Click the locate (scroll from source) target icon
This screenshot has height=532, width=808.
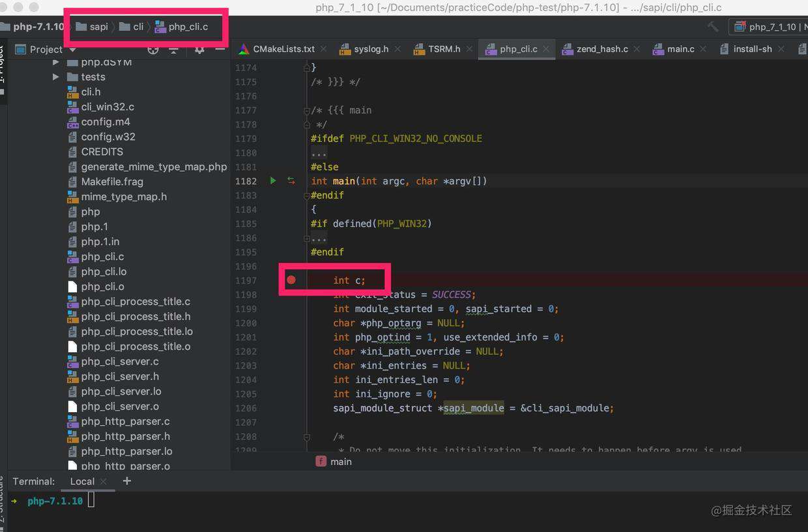(x=153, y=49)
